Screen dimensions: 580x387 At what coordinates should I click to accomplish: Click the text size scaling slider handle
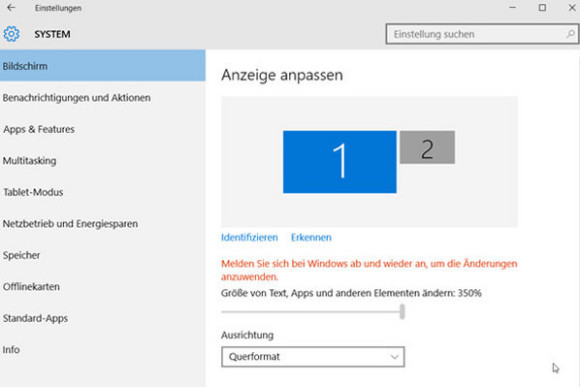click(x=402, y=312)
